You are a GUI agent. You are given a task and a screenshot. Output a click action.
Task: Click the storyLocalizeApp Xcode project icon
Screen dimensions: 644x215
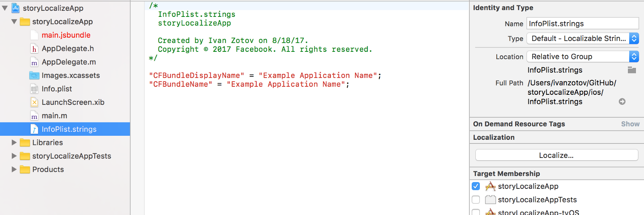coord(16,8)
